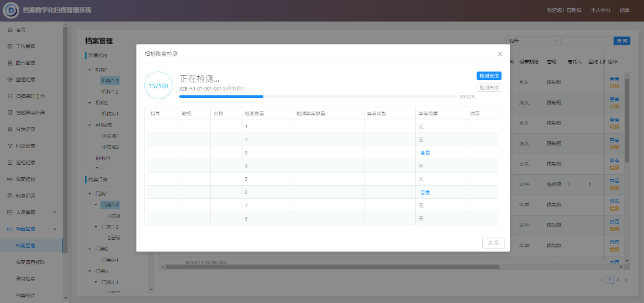Click the 分类记录 sidebar icon

(10, 130)
